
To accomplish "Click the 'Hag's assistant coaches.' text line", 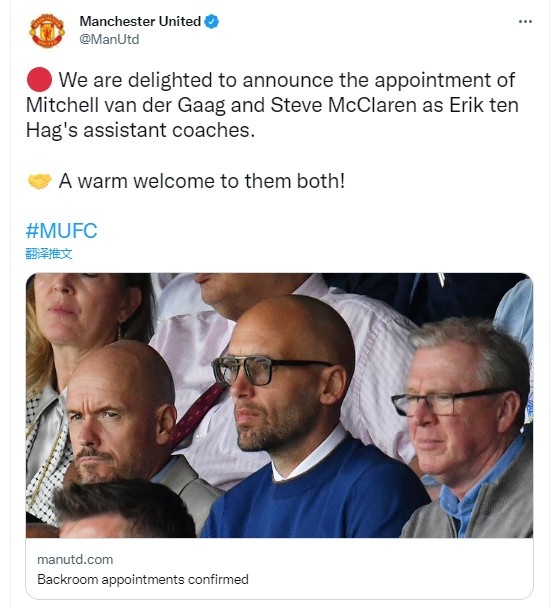I will (x=140, y=130).
